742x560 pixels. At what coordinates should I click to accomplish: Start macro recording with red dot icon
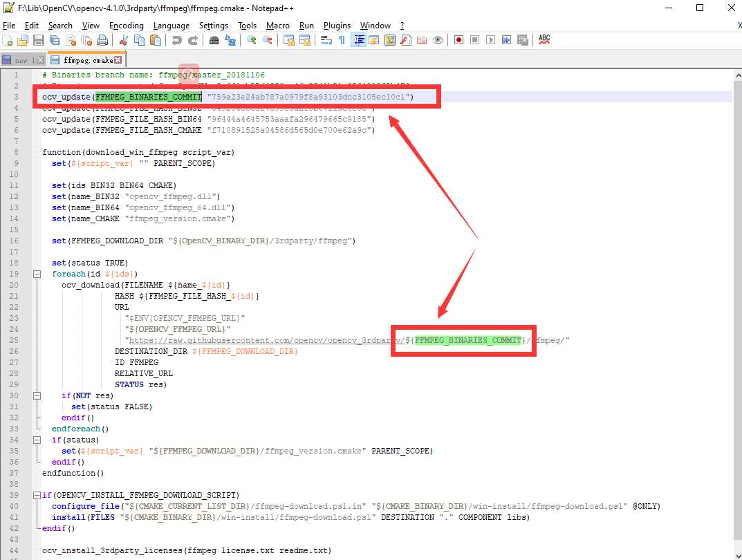(458, 40)
